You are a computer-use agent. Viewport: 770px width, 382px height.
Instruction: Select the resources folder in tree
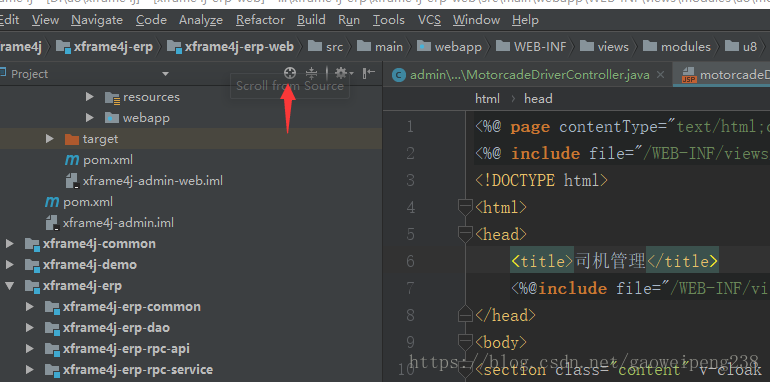(x=142, y=97)
